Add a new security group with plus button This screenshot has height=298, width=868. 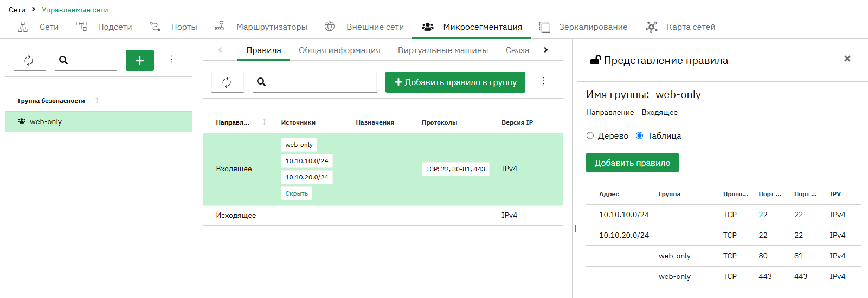coord(140,60)
